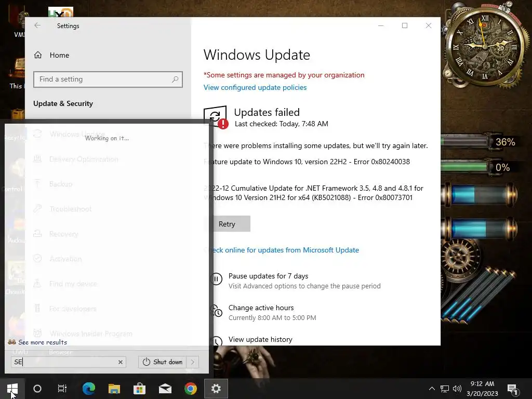This screenshot has width=532, height=399.
Task: Open Task View from the taskbar
Action: point(62,389)
